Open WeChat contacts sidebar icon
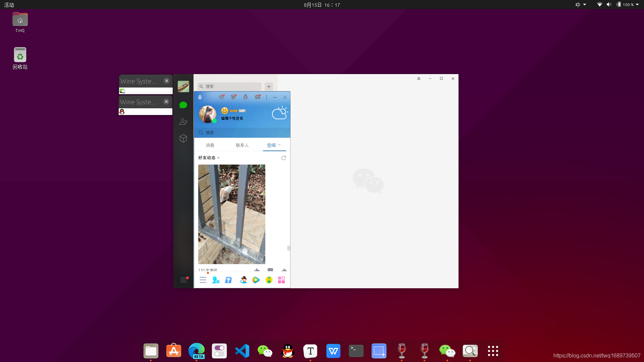Screen dimensions: 644x362 [x=183, y=122]
